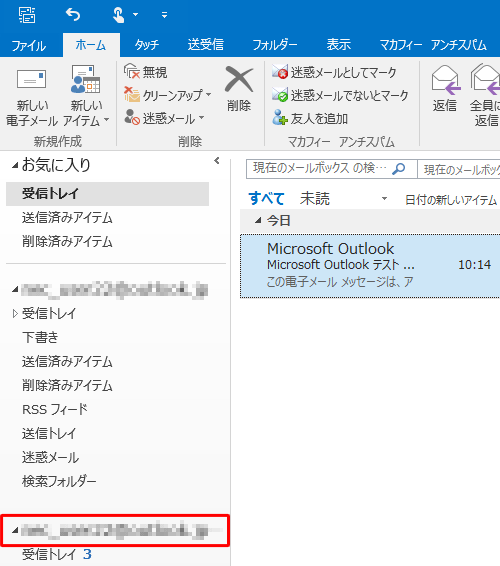This screenshot has width=500, height=566.
Task: Click the 返信 reply button
Action: click(445, 89)
